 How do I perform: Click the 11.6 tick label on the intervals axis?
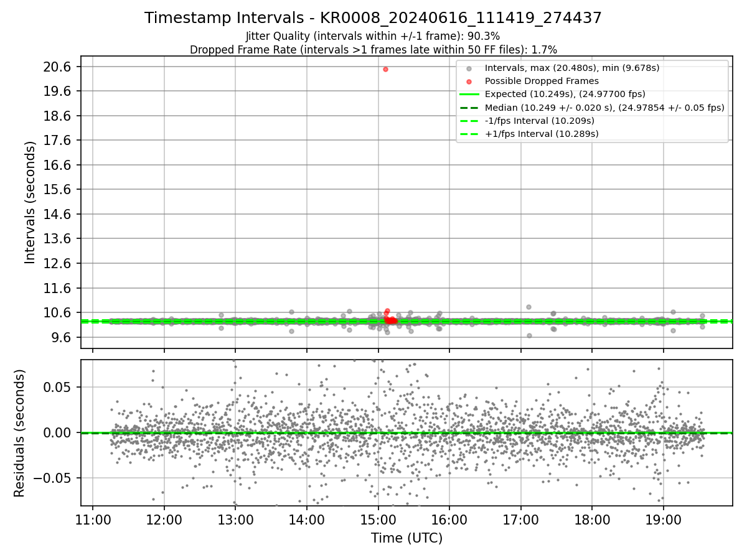tap(59, 288)
